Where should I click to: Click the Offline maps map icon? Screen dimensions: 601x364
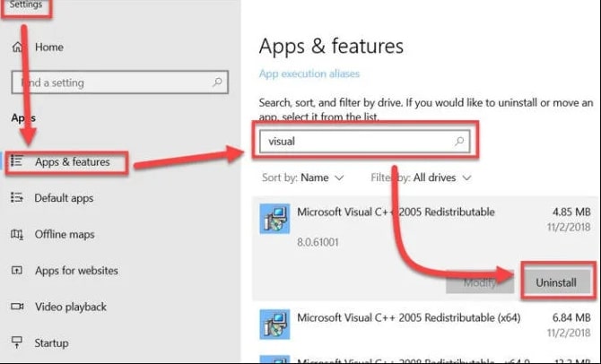[x=17, y=234]
